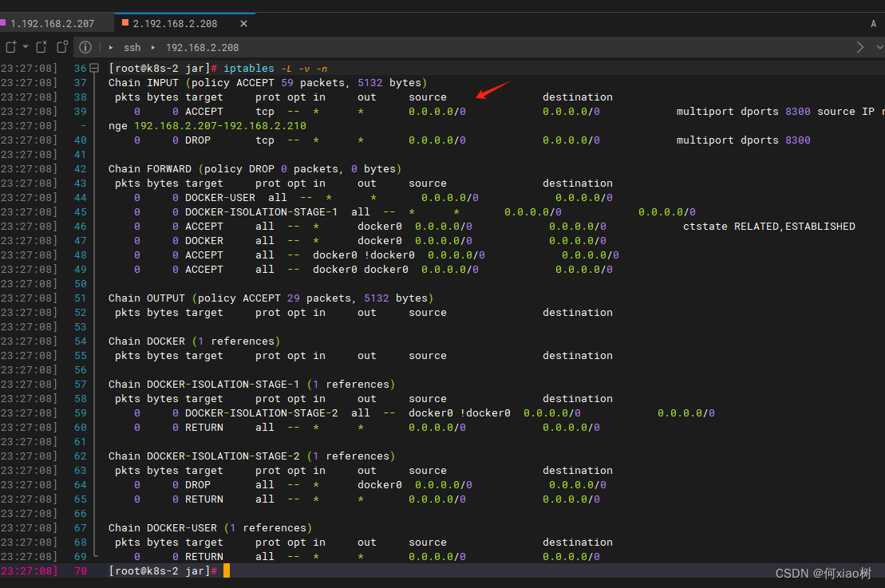
Task: Expand the arrow before the 192.168.2.208 breadcrumb
Action: 153,47
